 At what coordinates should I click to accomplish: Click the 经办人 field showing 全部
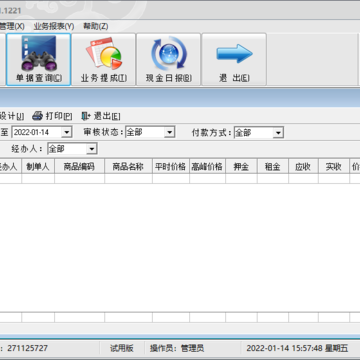coord(72,149)
